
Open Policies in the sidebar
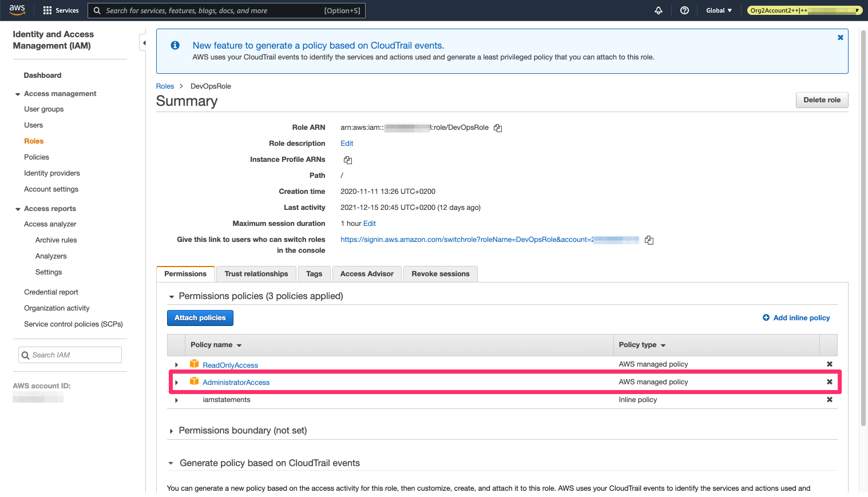36,157
